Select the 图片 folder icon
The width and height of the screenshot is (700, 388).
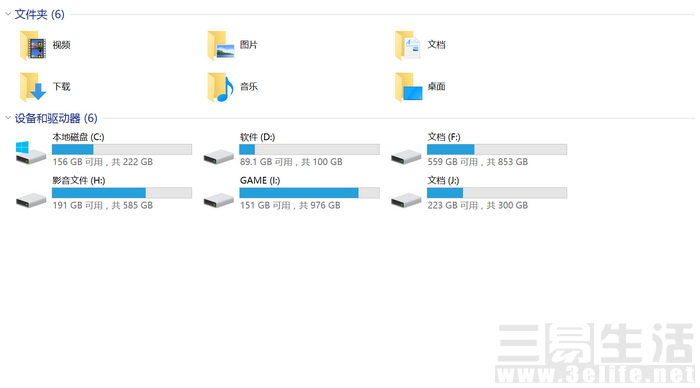[221, 45]
